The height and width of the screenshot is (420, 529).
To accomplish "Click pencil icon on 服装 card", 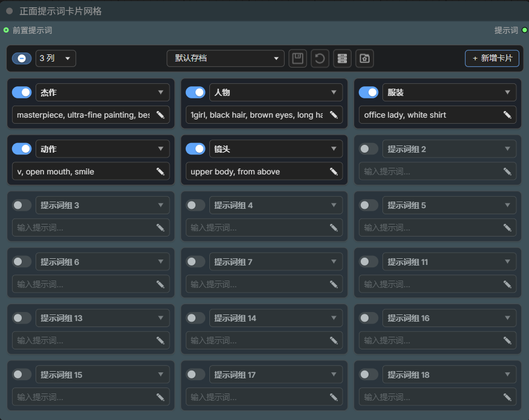I will pyautogui.click(x=507, y=115).
